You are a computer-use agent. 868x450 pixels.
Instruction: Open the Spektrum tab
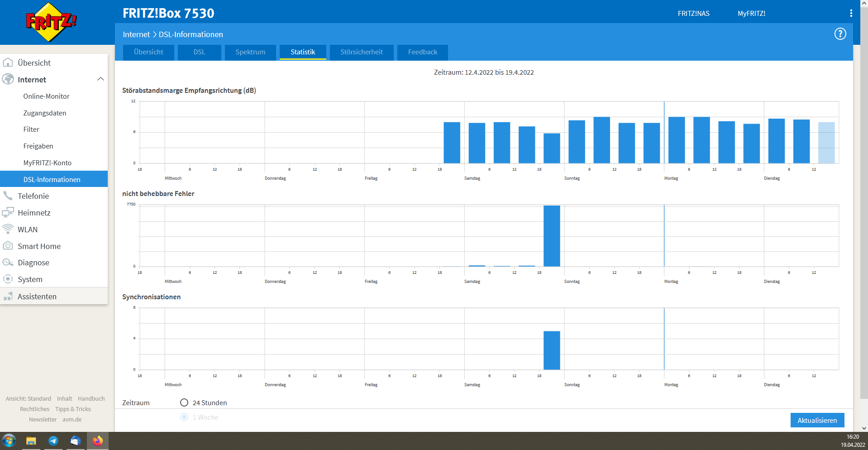(250, 52)
